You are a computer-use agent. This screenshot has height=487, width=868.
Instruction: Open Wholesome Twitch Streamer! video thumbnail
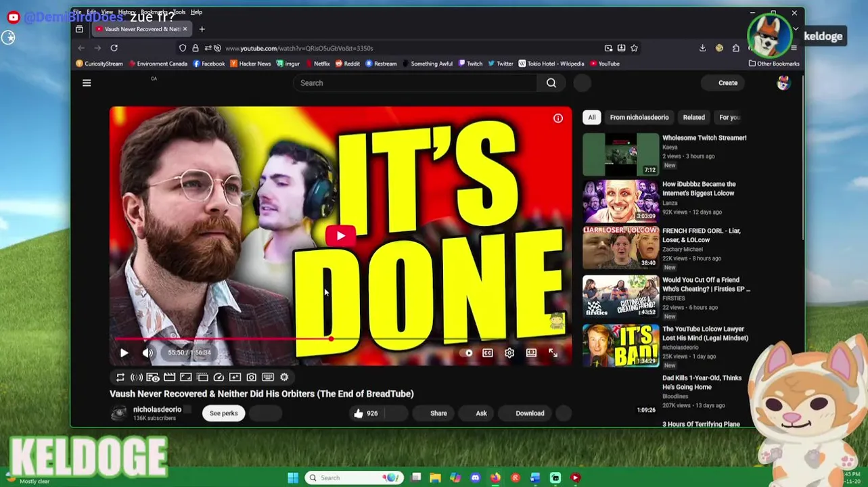620,154
